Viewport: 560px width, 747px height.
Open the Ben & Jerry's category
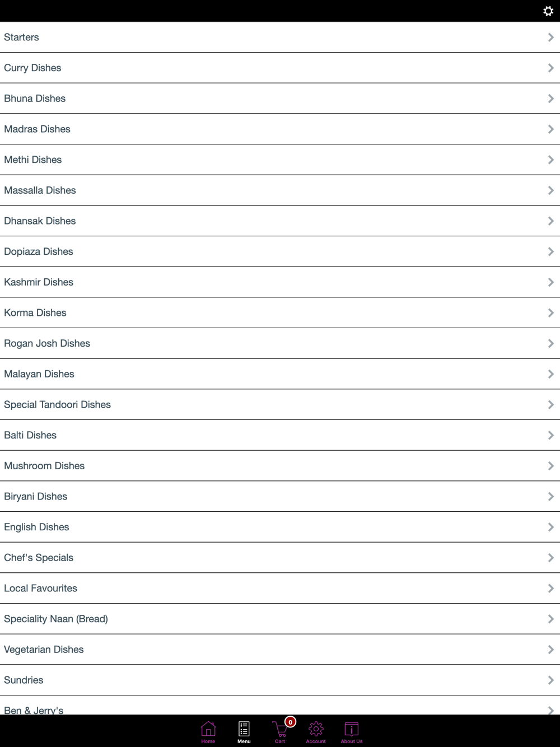point(280,706)
